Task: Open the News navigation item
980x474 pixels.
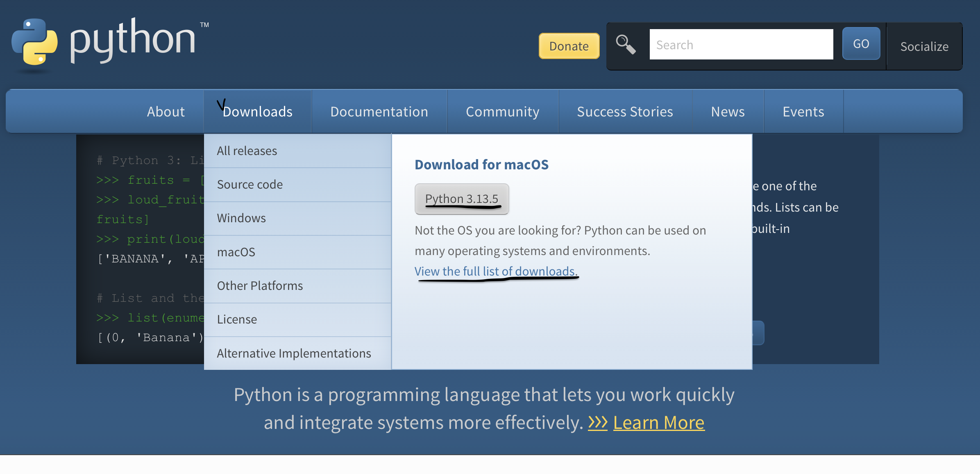Action: coord(728,112)
